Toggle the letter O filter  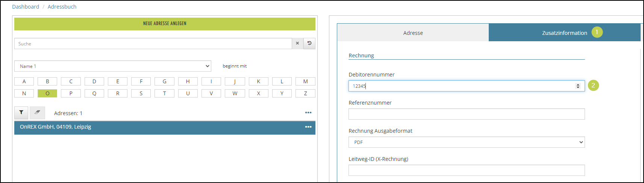point(47,93)
